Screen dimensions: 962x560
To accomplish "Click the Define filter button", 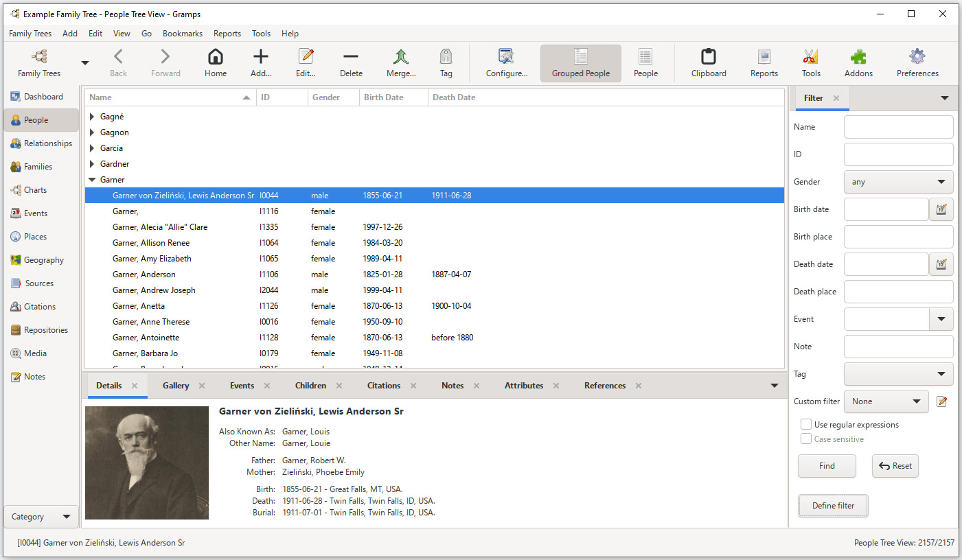I will click(833, 506).
